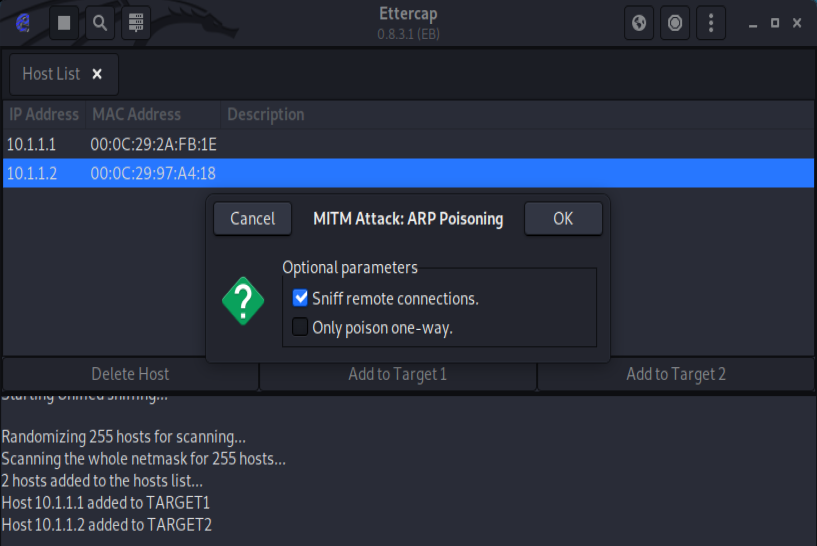Click log line Randomizing 255 hosts
Screen dimensions: 817x546
(x=123, y=437)
